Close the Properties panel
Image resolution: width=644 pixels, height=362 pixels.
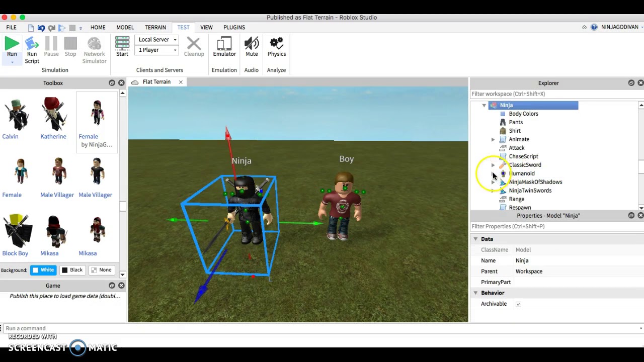(x=640, y=216)
